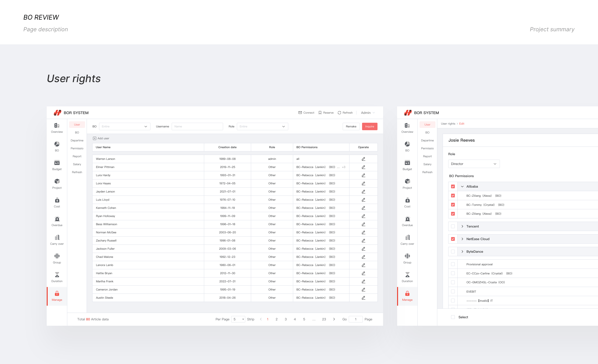Go to page 23 in pagination
Viewport: 598px width, 364px height.
pos(324,319)
